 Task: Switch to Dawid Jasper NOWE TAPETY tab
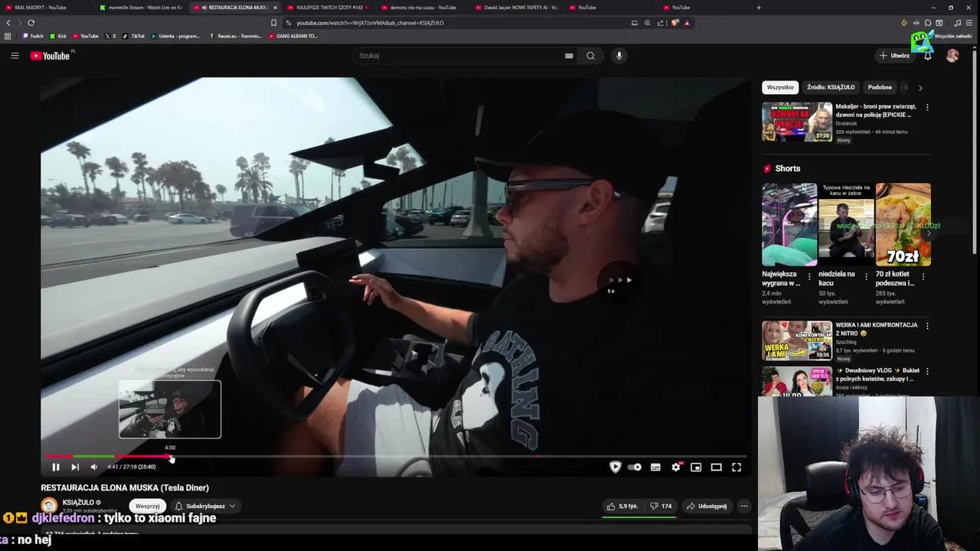pyautogui.click(x=517, y=8)
